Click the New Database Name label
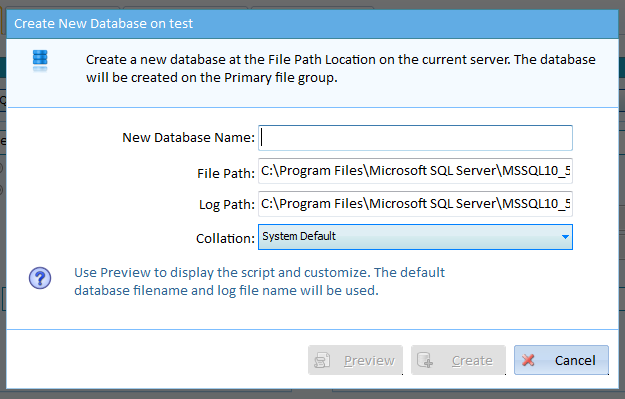625x399 pixels. tap(188, 138)
